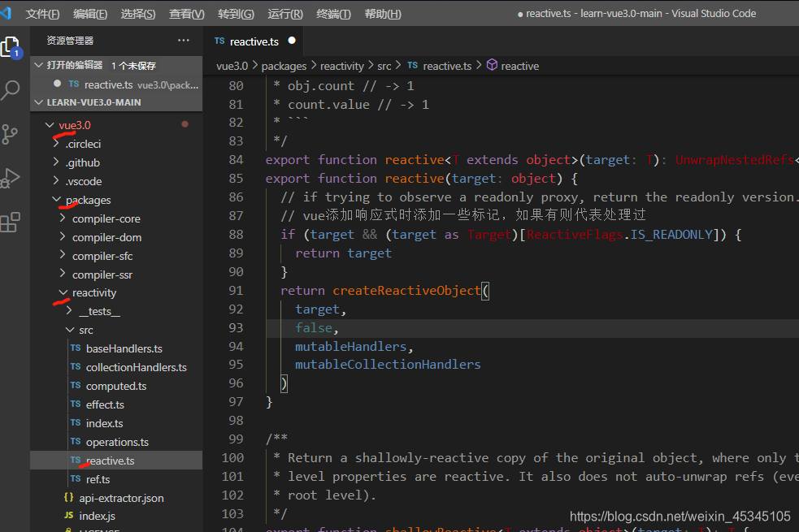
Task: Open the 终端(T) menu
Action: click(334, 14)
